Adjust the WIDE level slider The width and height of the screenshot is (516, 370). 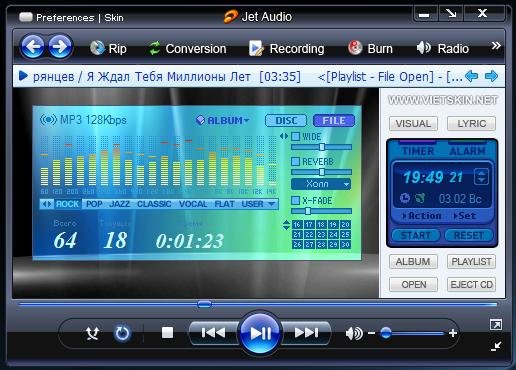point(321,147)
